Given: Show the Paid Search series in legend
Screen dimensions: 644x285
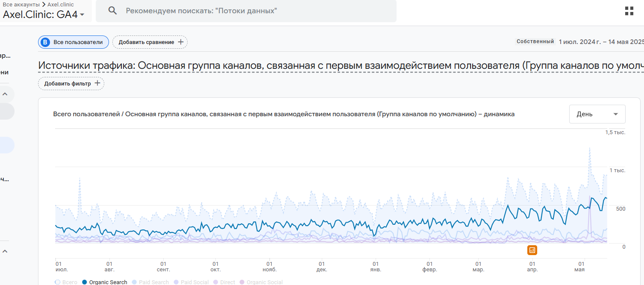Looking at the screenshot, I should click(x=150, y=282).
